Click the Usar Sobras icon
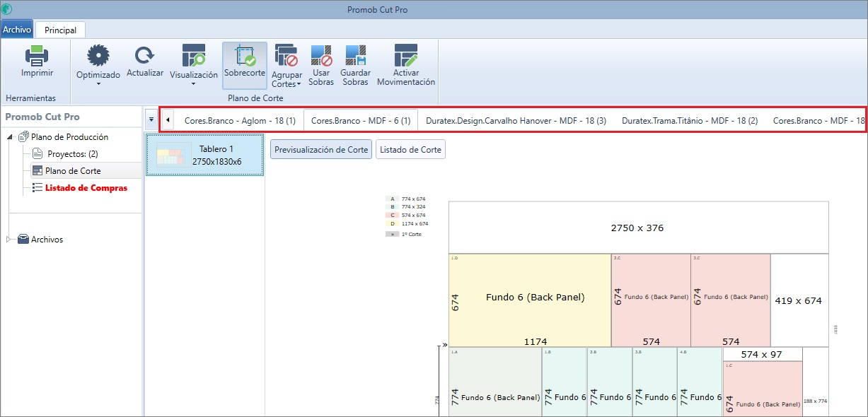868x417 pixels. tap(321, 56)
